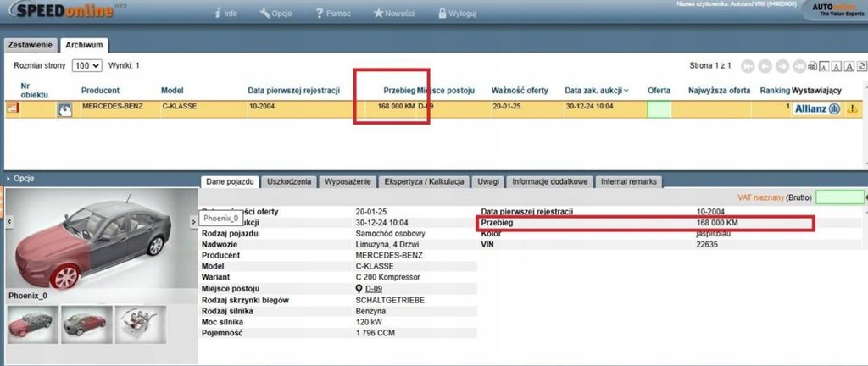Open the Internal remarks tab

click(629, 181)
